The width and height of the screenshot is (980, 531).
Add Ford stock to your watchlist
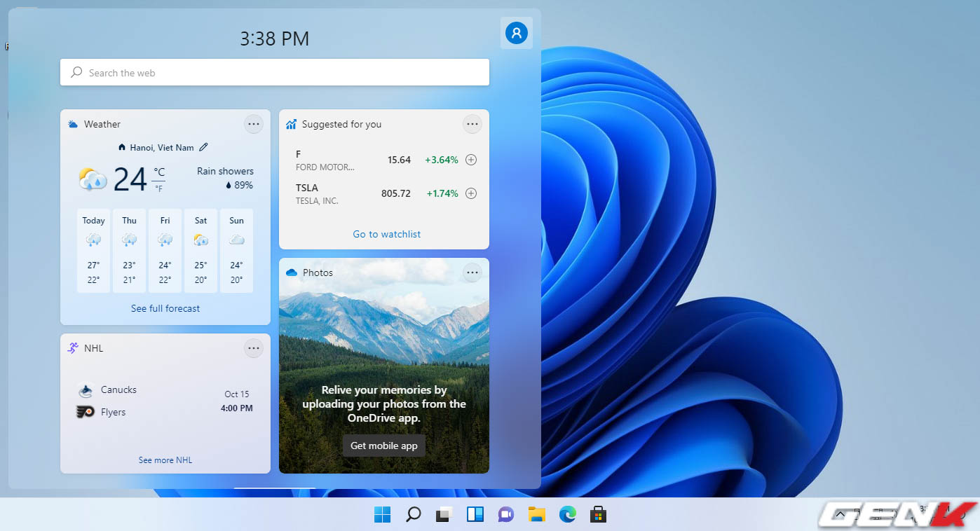(471, 160)
